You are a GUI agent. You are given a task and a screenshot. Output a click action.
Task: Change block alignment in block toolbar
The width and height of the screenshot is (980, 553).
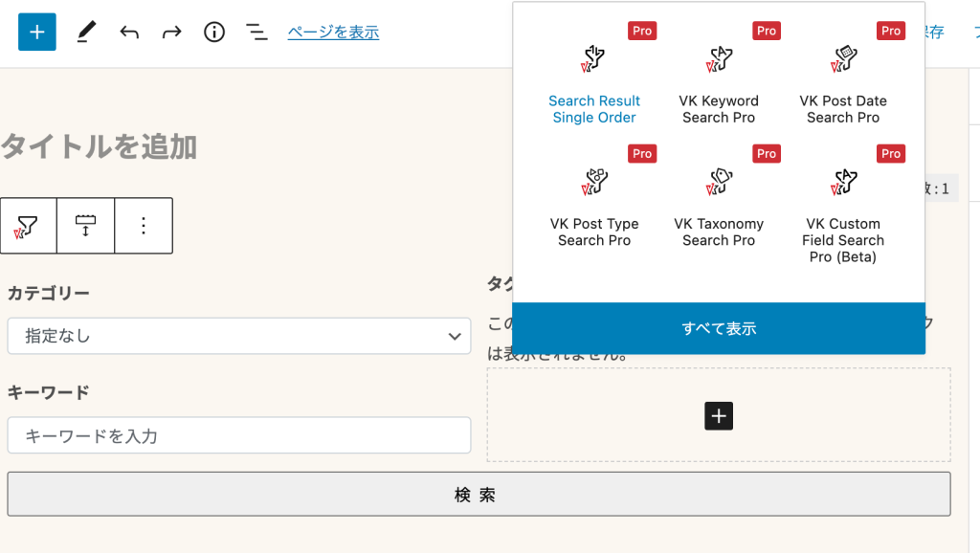point(85,226)
